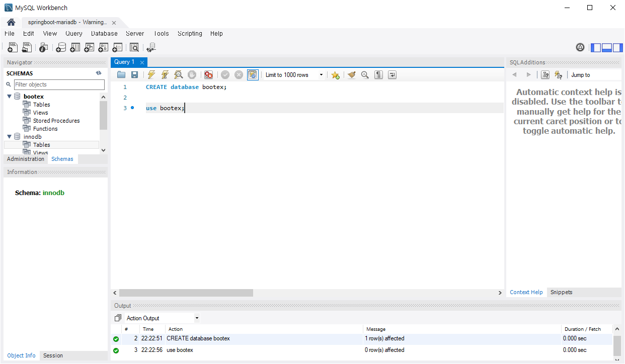Click the search table data icon
The image size is (625, 364).
pyautogui.click(x=134, y=47)
